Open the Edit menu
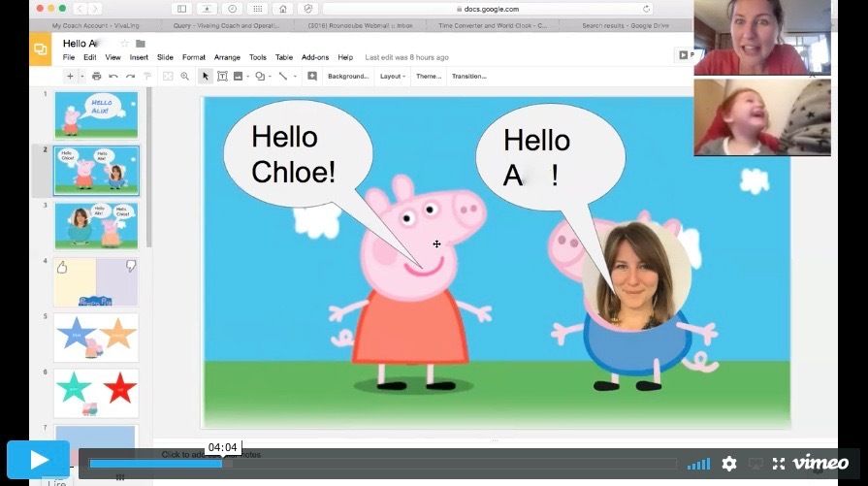The width and height of the screenshot is (868, 486). [89, 57]
